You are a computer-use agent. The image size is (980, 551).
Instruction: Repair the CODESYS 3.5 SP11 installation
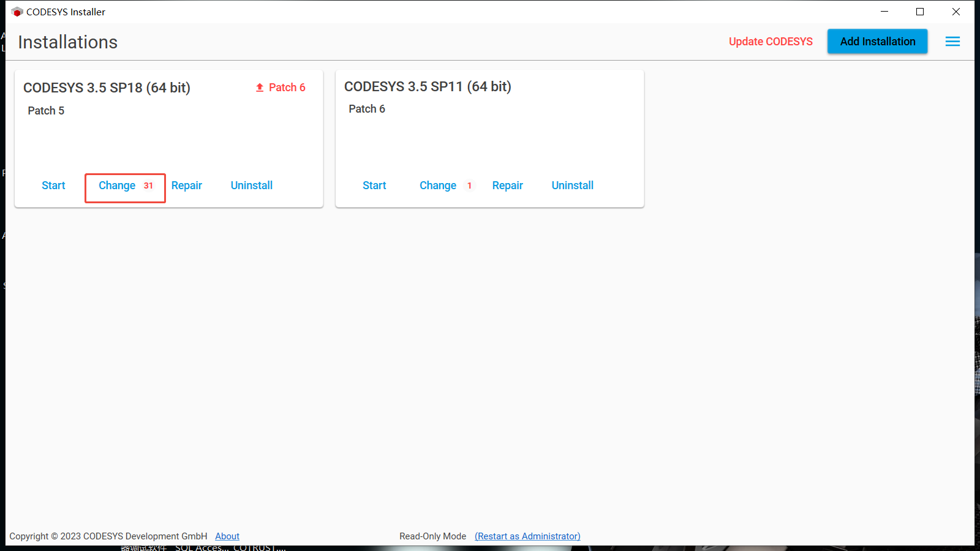tap(508, 186)
